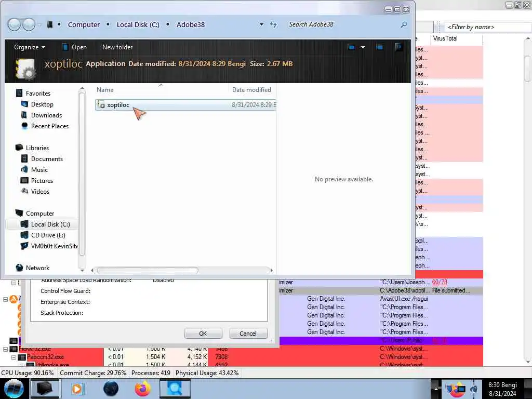Image resolution: width=532 pixels, height=399 pixels.
Task: Click OK in the properties dialog
Action: 203,334
